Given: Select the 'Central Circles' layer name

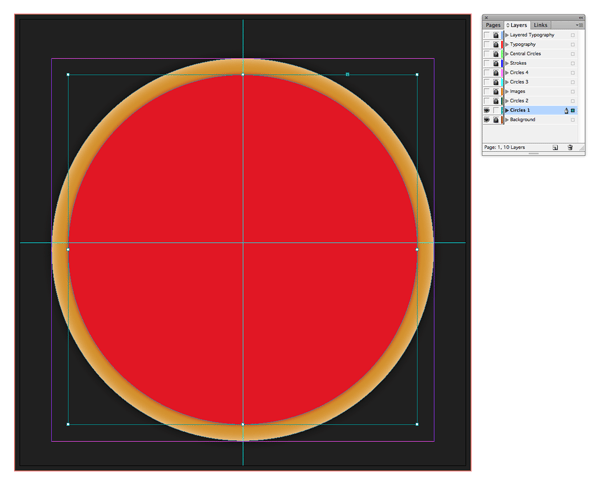Looking at the screenshot, I should pos(525,54).
